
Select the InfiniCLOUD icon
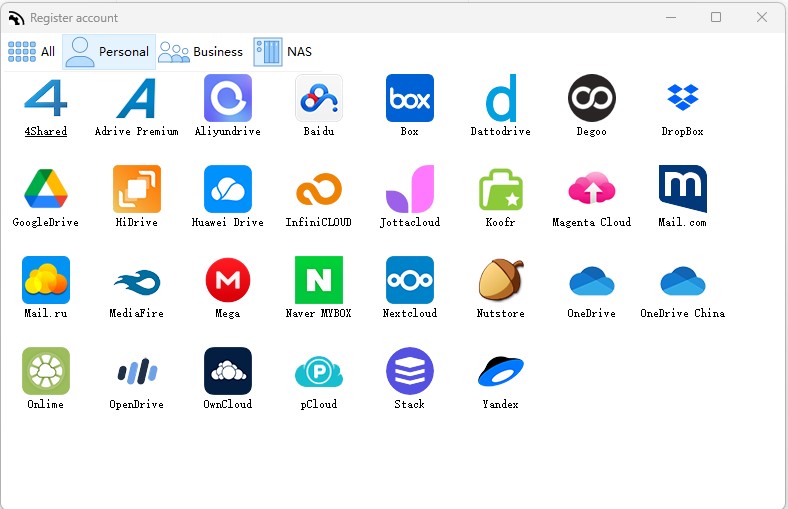(x=319, y=189)
